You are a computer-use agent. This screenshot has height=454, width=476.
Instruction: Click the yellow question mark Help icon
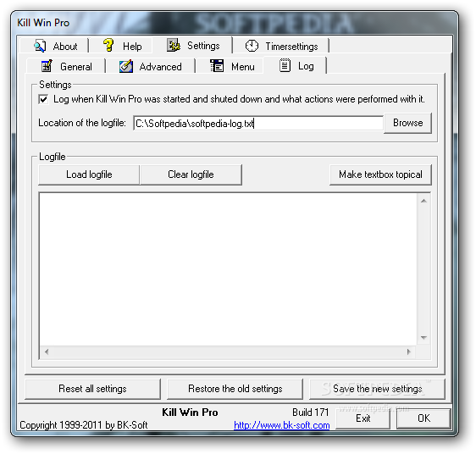click(x=108, y=46)
